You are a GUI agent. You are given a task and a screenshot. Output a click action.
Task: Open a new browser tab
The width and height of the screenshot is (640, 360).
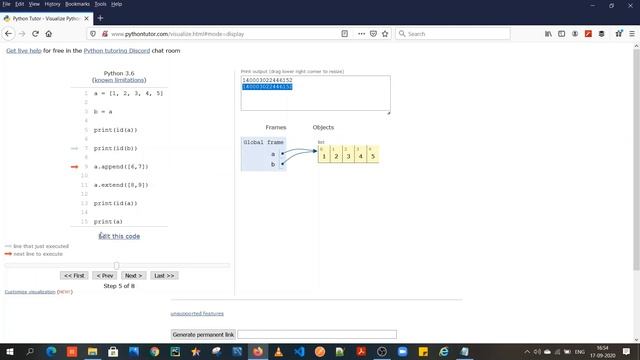[x=100, y=18]
